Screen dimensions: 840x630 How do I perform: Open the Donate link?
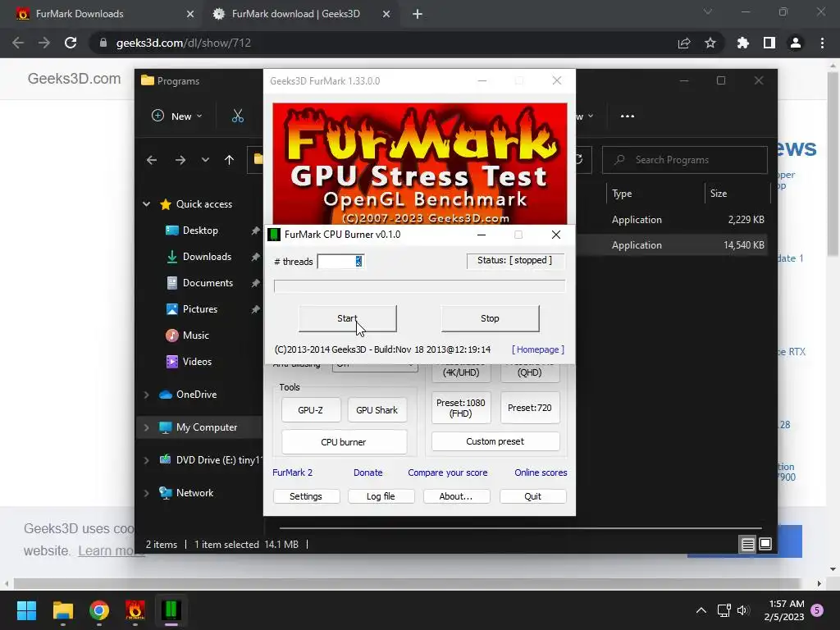[368, 472]
